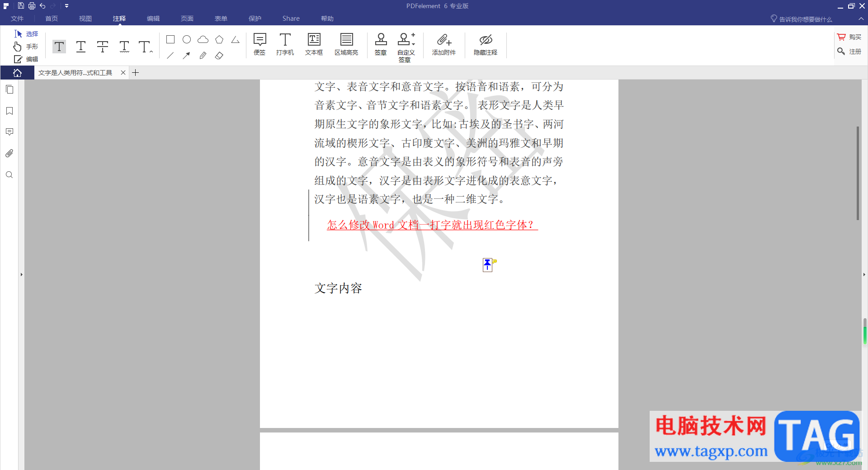Open the page thumbnails panel
Screen dimensions: 868x470
coord(9,89)
